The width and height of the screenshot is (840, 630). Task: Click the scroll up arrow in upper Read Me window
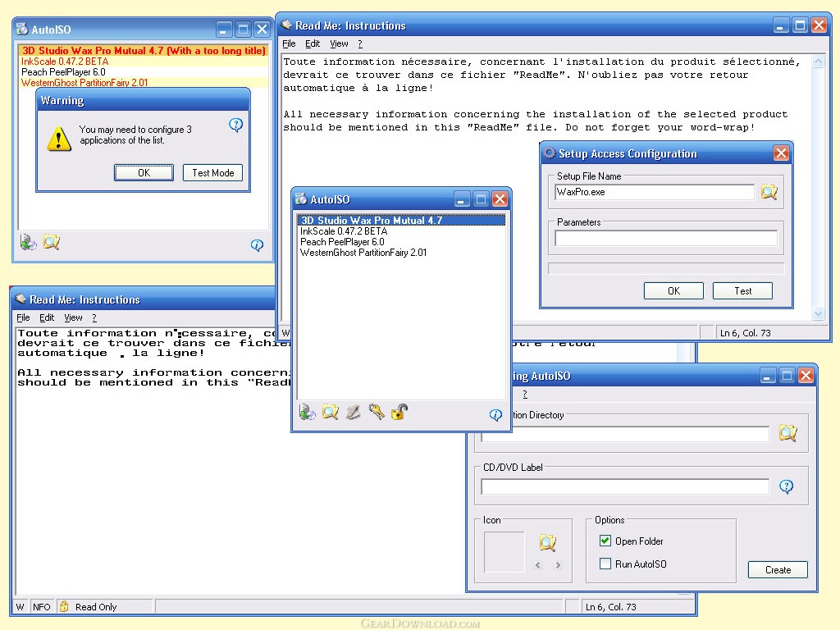click(x=818, y=62)
